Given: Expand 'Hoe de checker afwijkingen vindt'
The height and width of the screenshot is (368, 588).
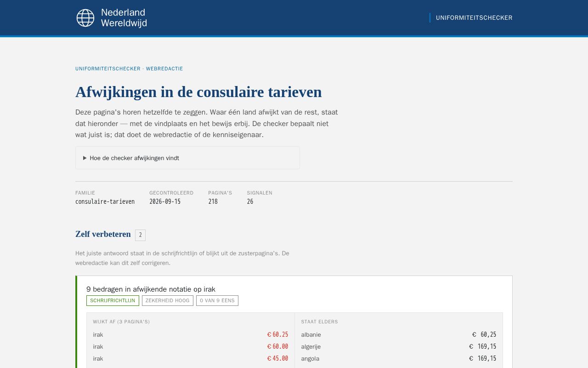Looking at the screenshot, I should click(x=187, y=158).
